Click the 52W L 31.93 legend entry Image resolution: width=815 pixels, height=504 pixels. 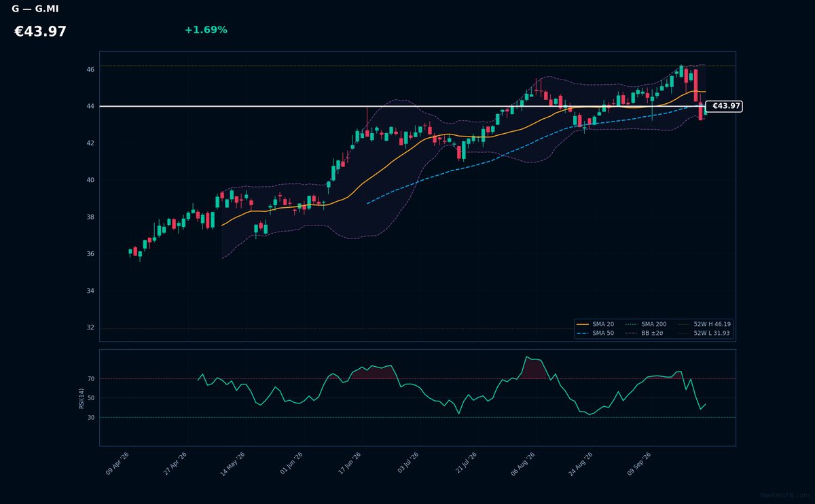(x=704, y=334)
